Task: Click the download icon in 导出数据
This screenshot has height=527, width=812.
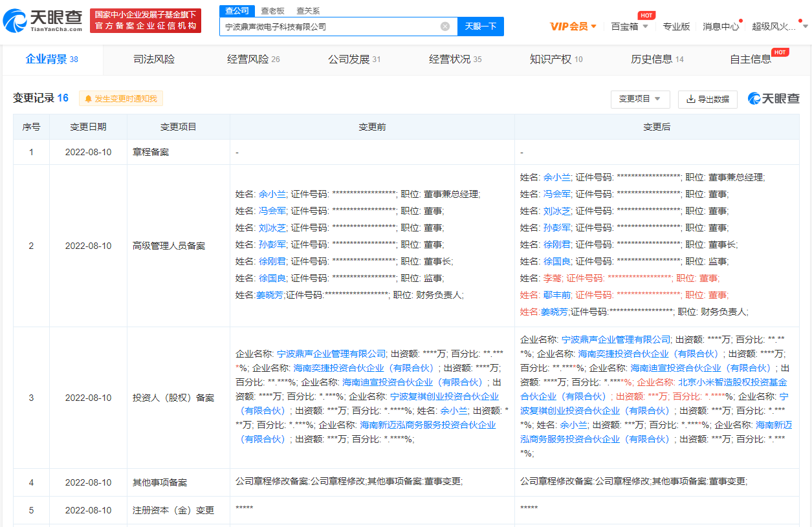Action: click(690, 99)
